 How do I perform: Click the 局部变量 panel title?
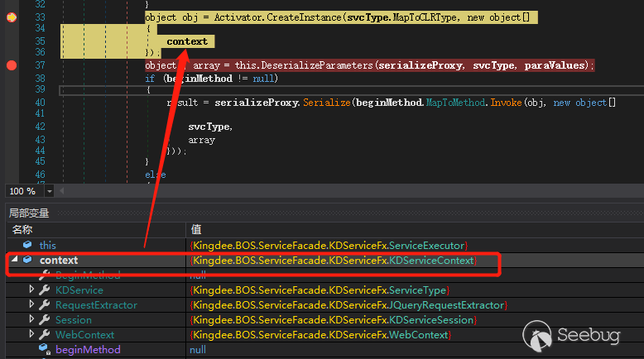[29, 213]
